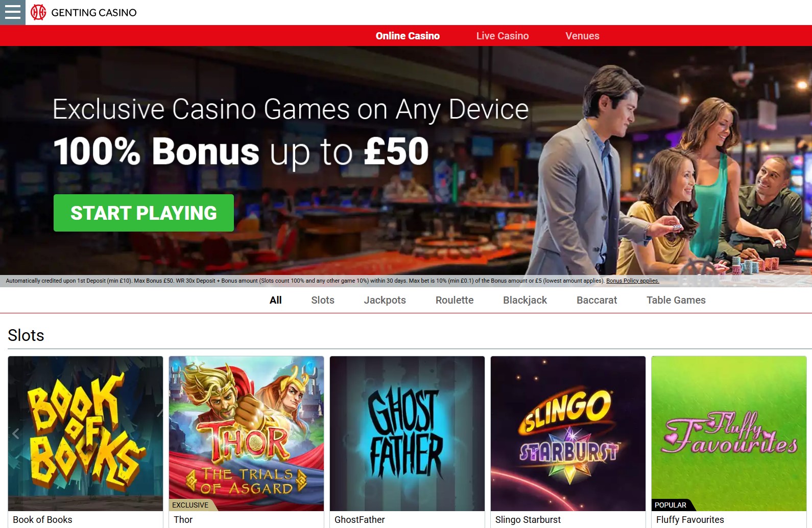Open the Book of Books game thumbnail
Screen dimensions: 812x528
(x=85, y=433)
